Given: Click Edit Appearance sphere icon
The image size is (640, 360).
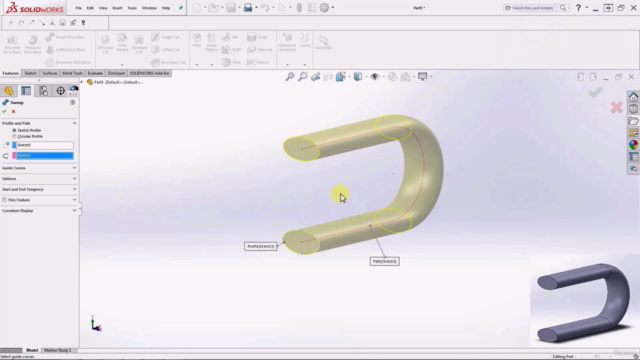Looking at the screenshot, I should tap(392, 77).
